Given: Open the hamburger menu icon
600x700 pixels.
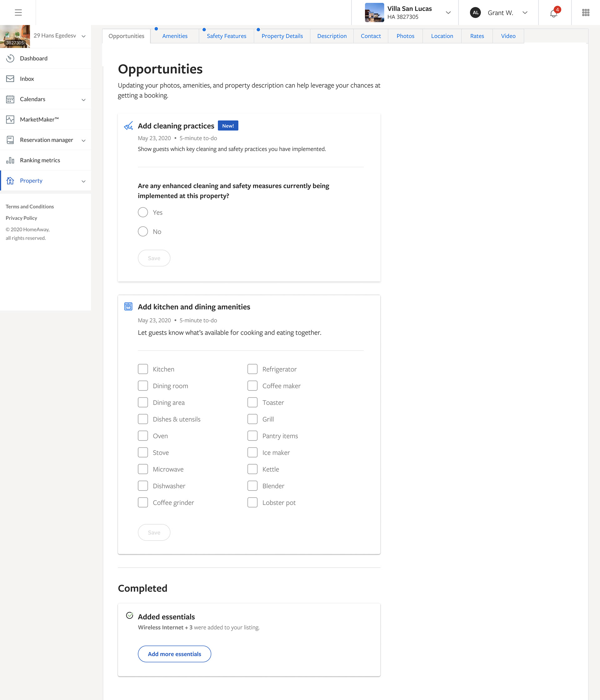Looking at the screenshot, I should pyautogui.click(x=18, y=13).
